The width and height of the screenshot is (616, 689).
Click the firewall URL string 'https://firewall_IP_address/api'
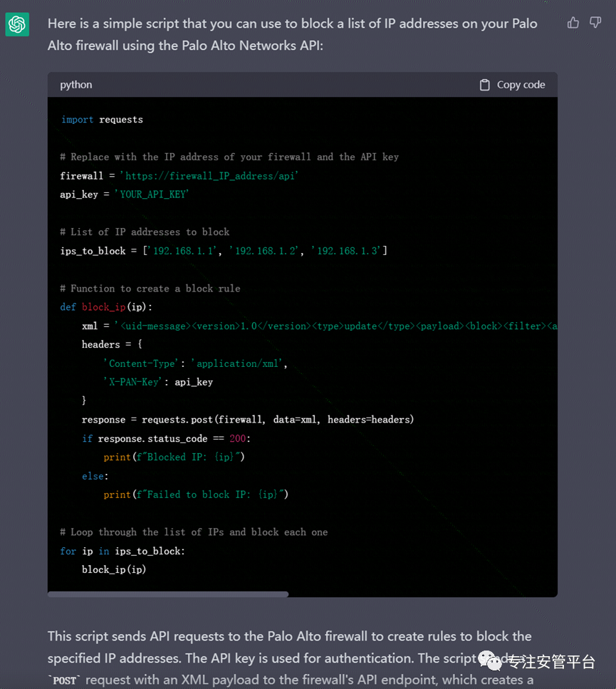209,176
